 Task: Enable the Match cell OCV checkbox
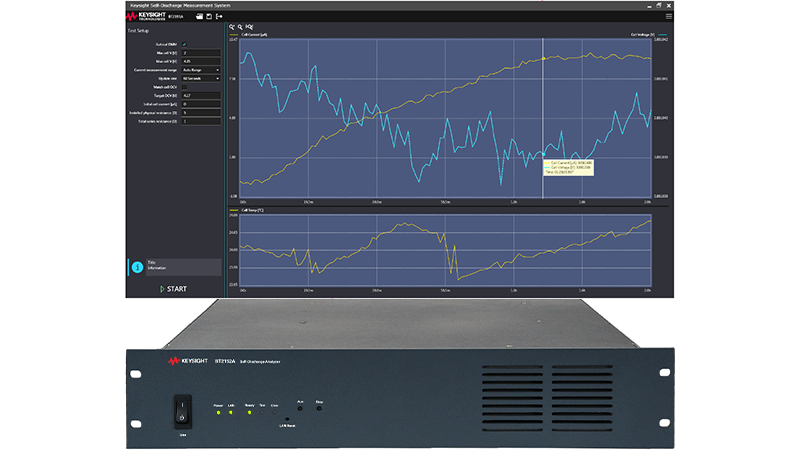184,87
